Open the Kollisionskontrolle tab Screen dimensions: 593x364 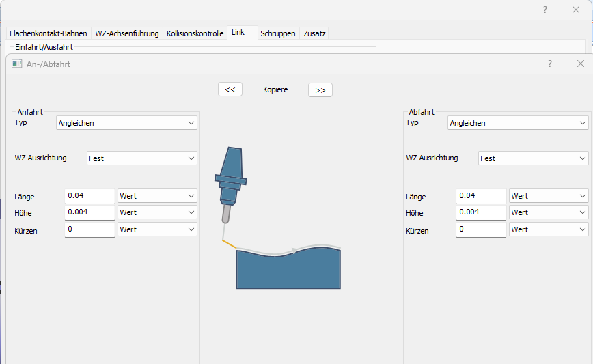[195, 33]
